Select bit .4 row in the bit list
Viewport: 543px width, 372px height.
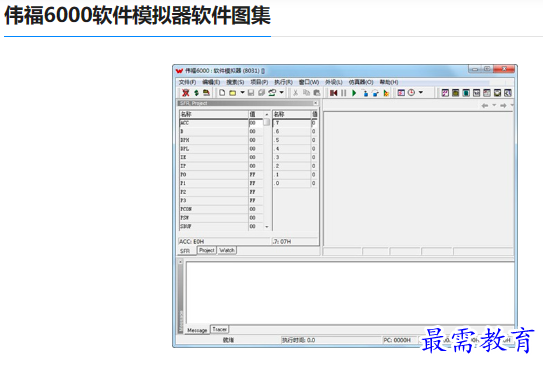(295, 149)
